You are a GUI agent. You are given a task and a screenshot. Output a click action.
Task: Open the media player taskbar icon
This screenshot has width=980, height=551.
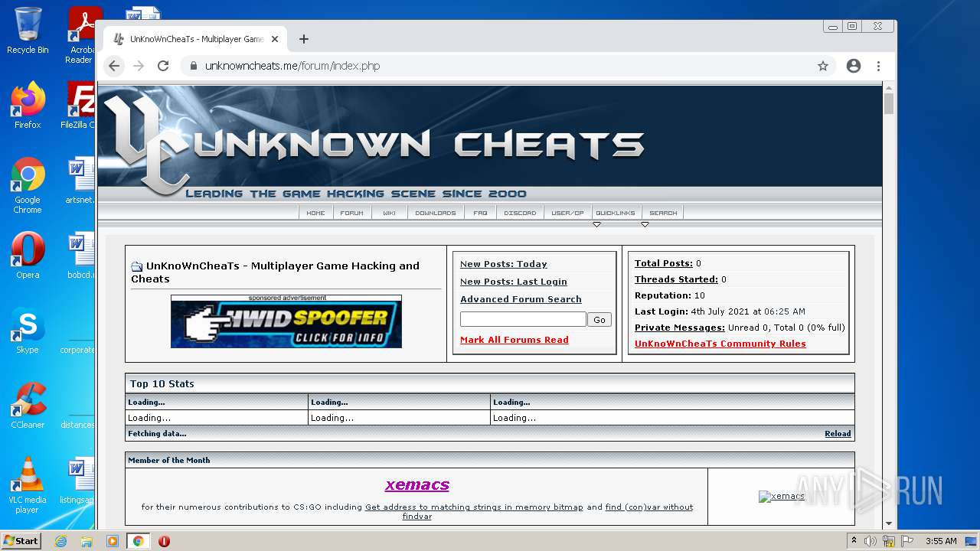[113, 541]
